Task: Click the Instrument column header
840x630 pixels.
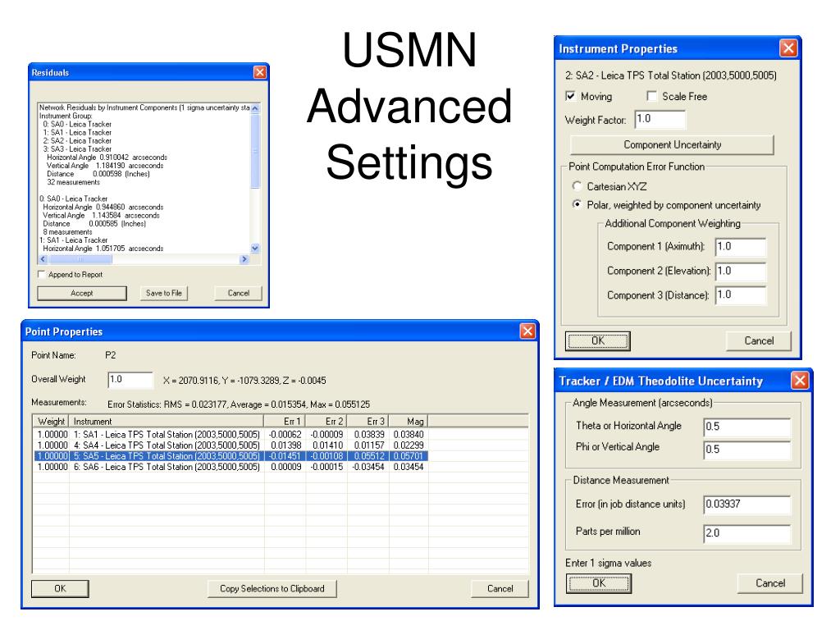Action: [x=166, y=421]
